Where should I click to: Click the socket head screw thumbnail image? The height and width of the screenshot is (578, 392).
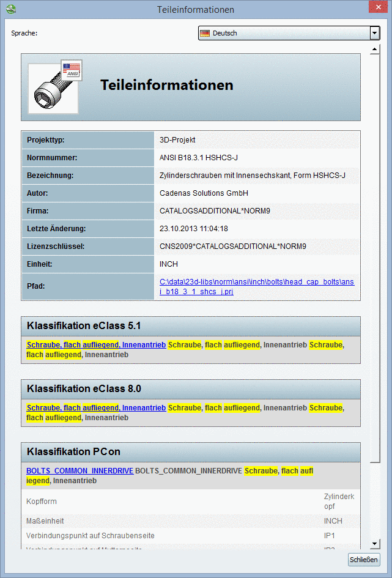point(53,89)
